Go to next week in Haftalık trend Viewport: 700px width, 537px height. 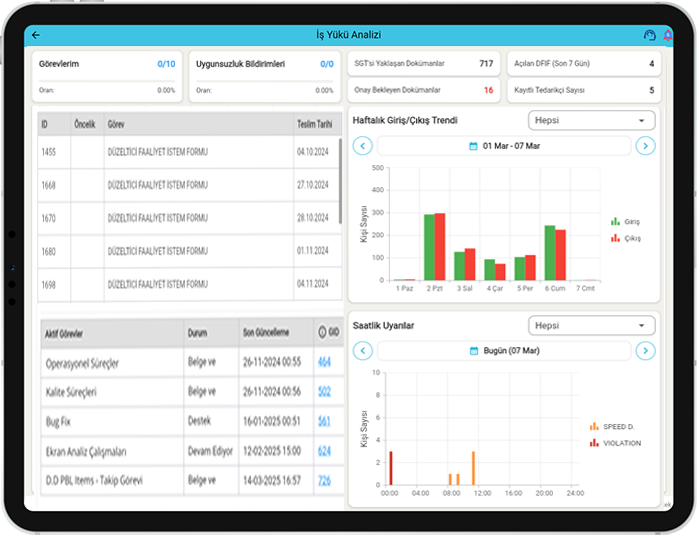[x=646, y=146]
